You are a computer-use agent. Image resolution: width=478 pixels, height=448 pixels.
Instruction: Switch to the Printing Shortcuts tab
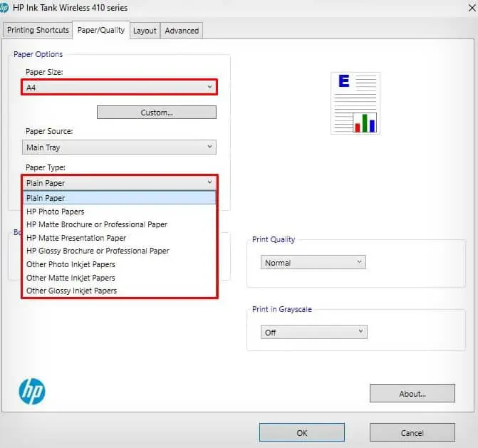click(38, 30)
